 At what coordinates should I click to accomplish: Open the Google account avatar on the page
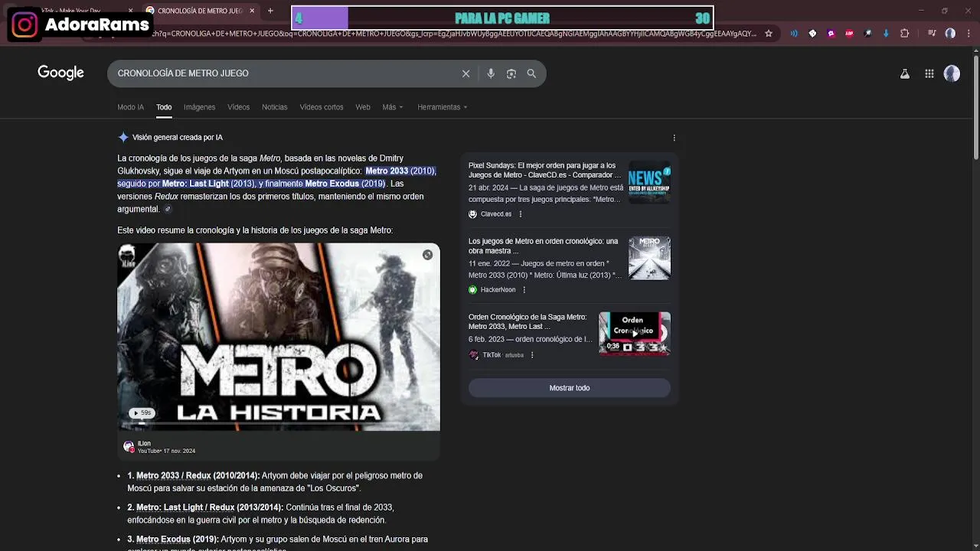[952, 73]
